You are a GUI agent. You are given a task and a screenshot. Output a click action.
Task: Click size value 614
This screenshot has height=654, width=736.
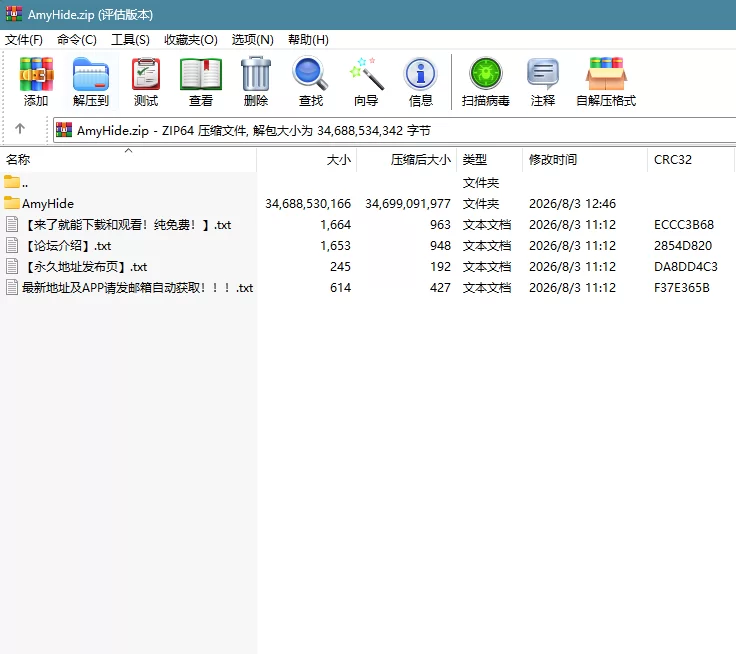pos(340,288)
